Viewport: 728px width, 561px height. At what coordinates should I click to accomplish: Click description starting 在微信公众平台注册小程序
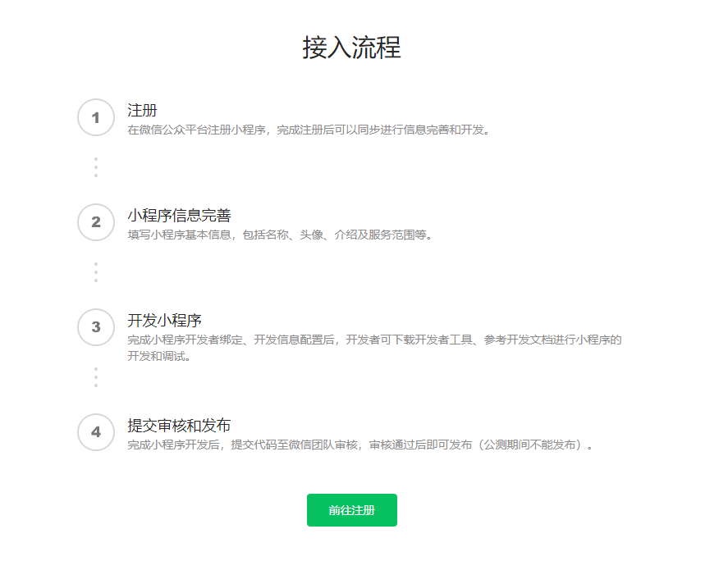309,130
